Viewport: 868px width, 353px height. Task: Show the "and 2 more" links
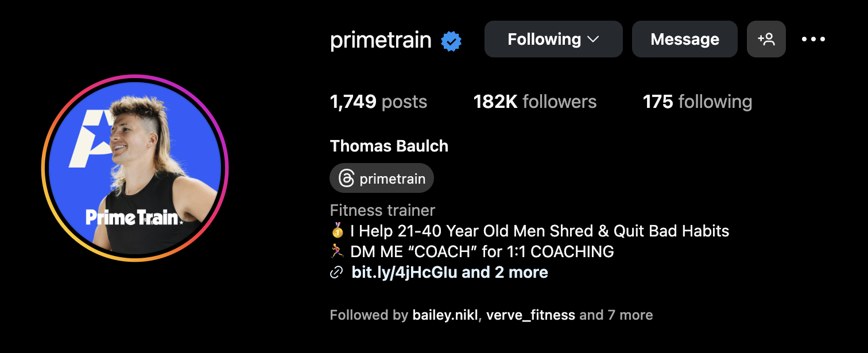click(x=505, y=272)
